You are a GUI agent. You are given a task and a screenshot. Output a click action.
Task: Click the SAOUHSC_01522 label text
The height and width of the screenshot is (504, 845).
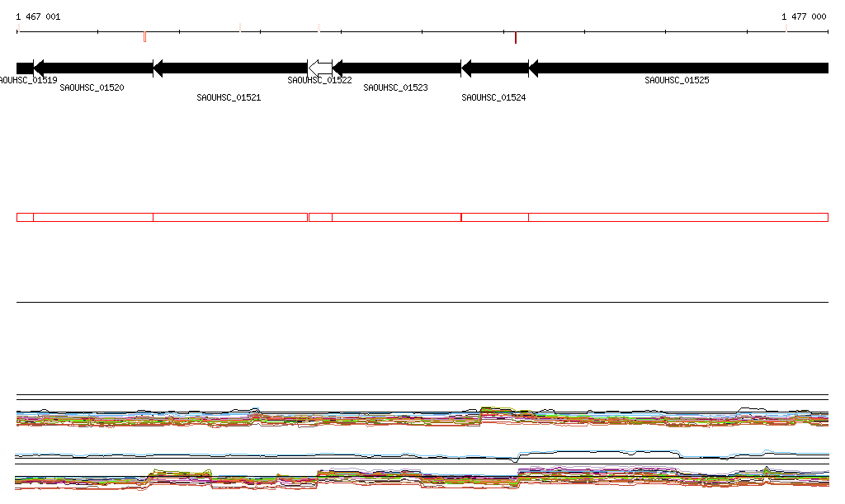pos(319,80)
